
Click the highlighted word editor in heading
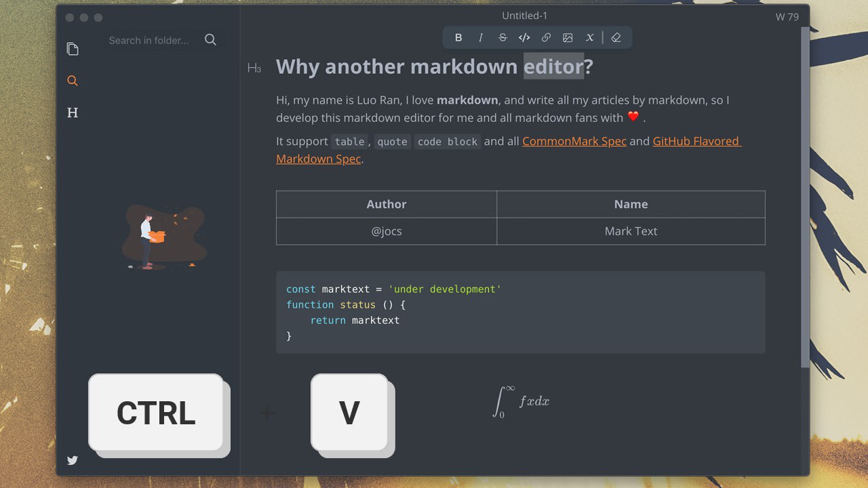pos(553,66)
